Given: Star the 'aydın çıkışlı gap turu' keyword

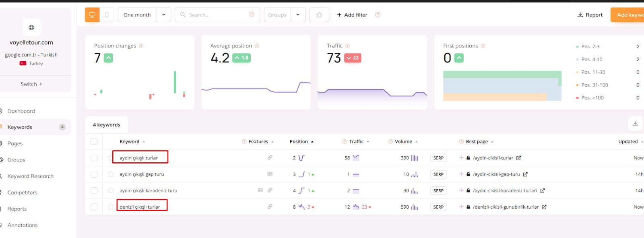Looking at the screenshot, I should [x=111, y=174].
